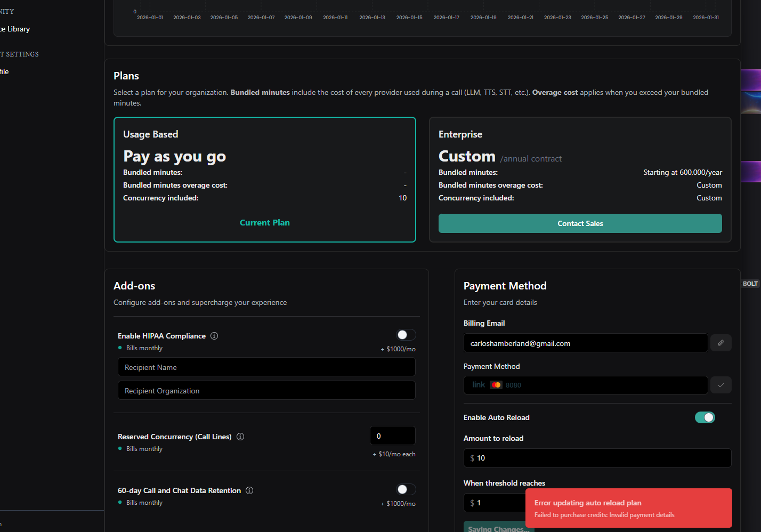Disable the Enable Auto Reload toggle
This screenshot has height=532, width=761.
pos(705,417)
